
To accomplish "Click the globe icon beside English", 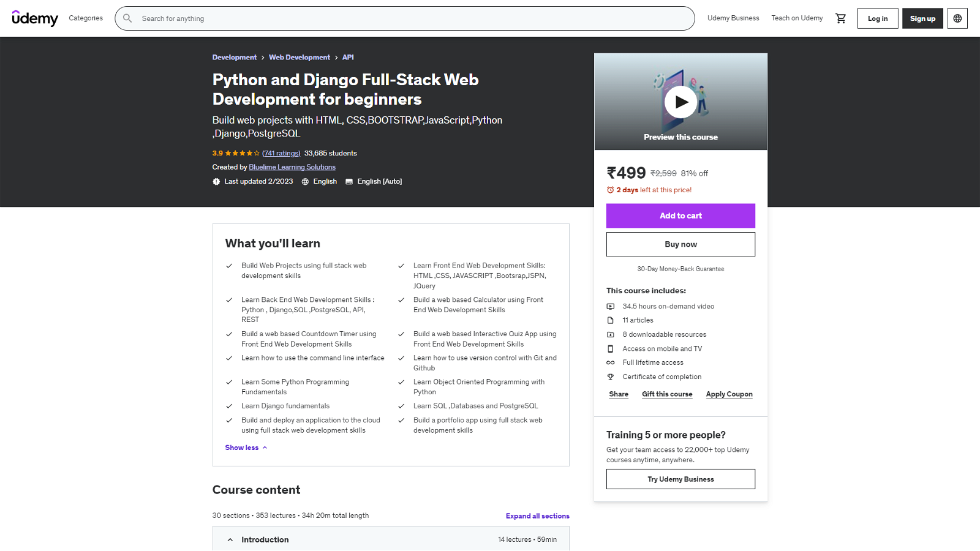I will (x=305, y=182).
